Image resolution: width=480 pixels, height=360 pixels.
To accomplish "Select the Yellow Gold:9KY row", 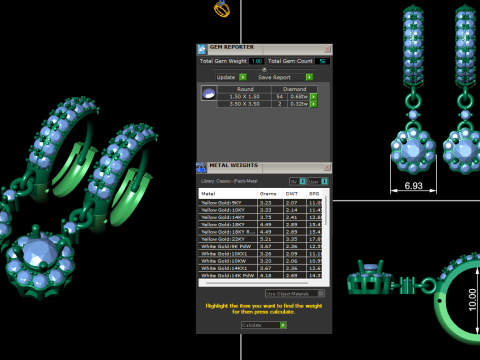I will [260, 203].
